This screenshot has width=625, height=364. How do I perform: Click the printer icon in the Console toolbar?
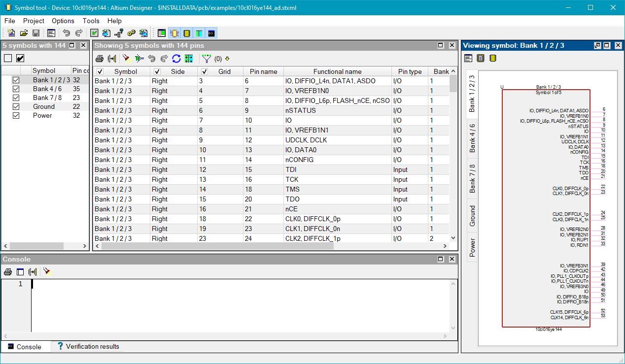(x=7, y=271)
